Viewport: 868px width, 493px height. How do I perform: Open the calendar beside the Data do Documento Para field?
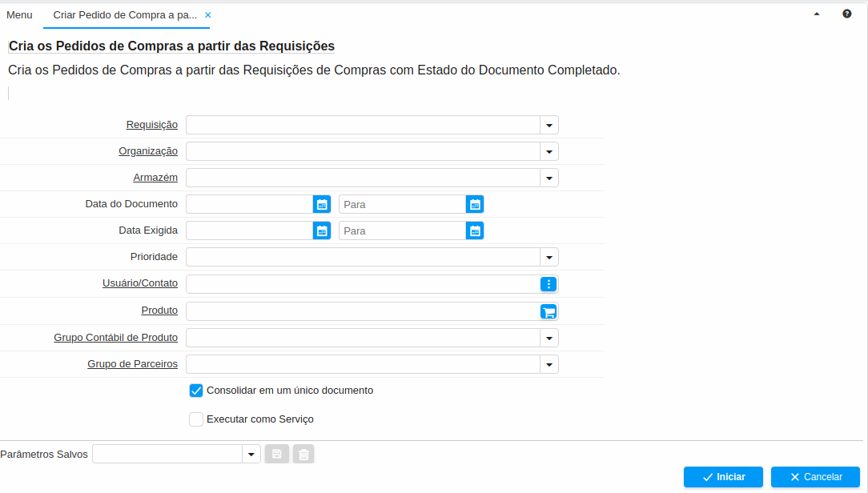coord(475,204)
